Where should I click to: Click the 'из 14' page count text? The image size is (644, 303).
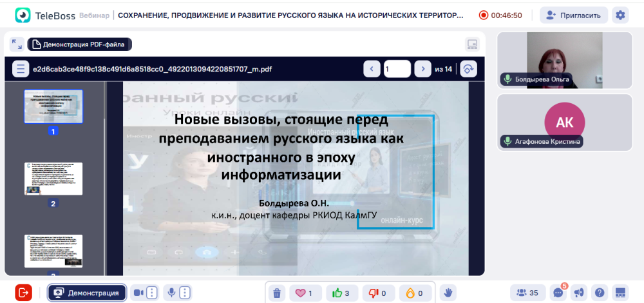[x=444, y=69]
